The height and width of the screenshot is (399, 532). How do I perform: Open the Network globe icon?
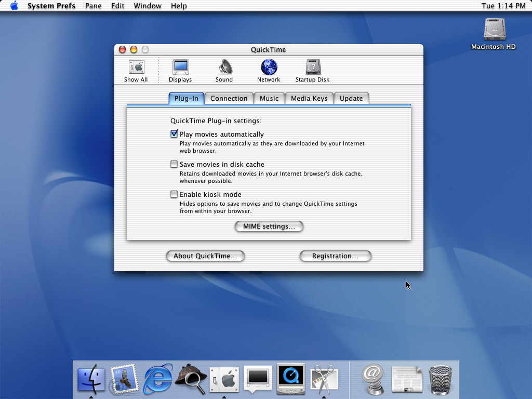coord(269,71)
